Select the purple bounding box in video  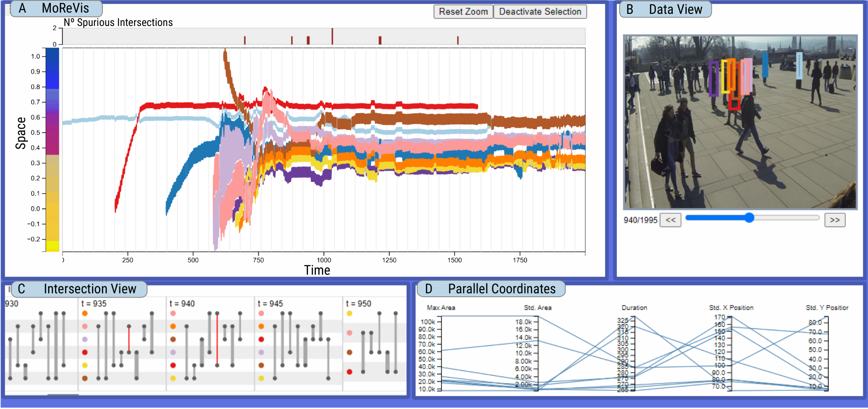(x=714, y=78)
